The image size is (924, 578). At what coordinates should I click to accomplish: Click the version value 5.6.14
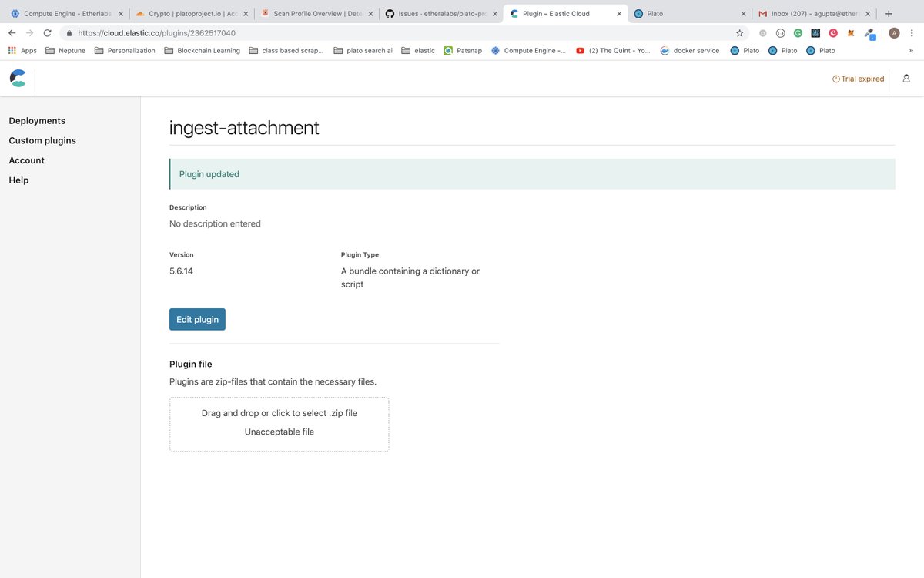(x=181, y=271)
